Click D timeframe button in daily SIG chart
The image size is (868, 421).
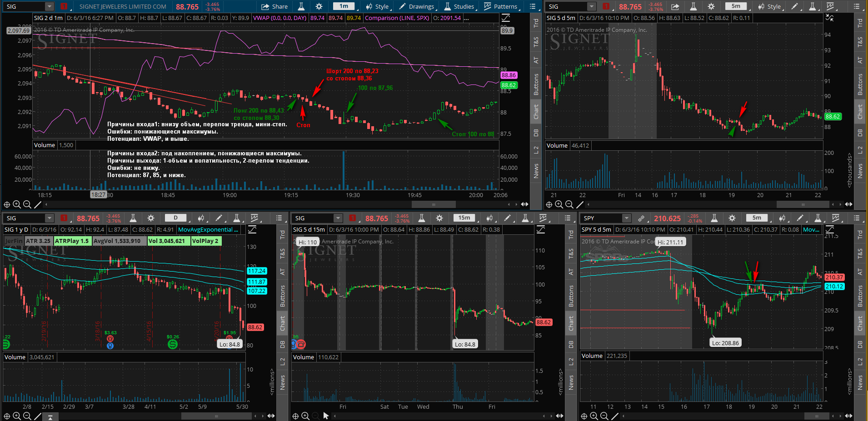[175, 218]
